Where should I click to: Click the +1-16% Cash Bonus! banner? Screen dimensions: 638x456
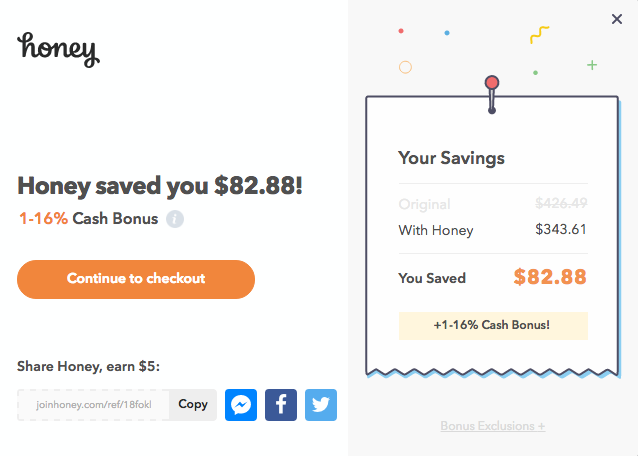tap(493, 325)
